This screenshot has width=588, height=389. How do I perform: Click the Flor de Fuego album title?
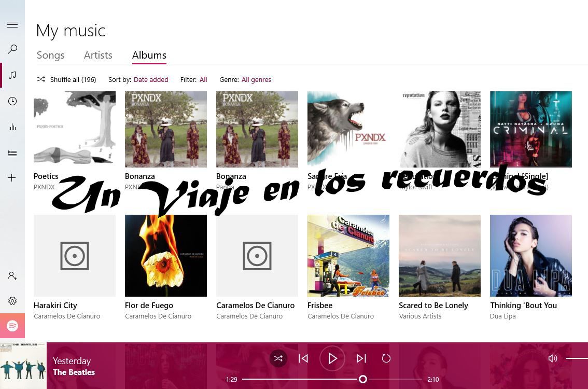coord(149,305)
